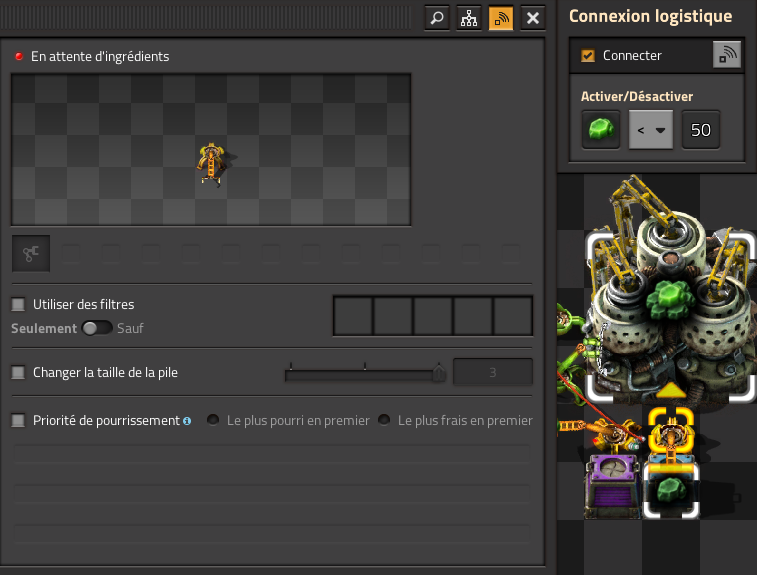Image resolution: width=757 pixels, height=575 pixels.
Task: Click the inserter entity in the preview
Action: click(x=211, y=163)
